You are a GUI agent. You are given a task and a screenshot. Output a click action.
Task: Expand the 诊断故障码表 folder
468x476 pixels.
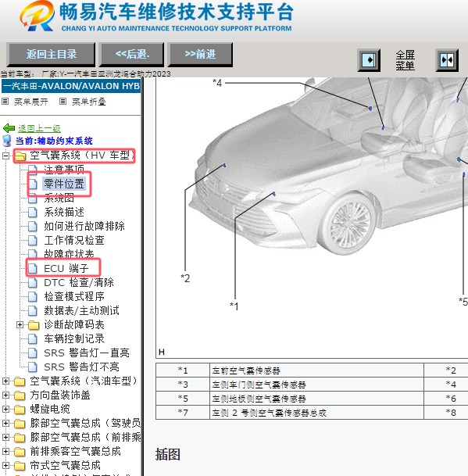[x=20, y=325]
